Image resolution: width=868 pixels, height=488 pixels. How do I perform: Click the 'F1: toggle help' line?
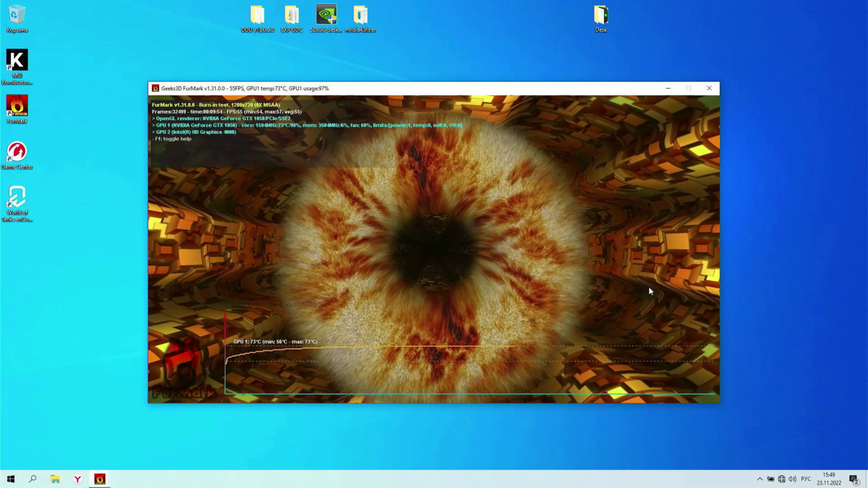tap(171, 139)
